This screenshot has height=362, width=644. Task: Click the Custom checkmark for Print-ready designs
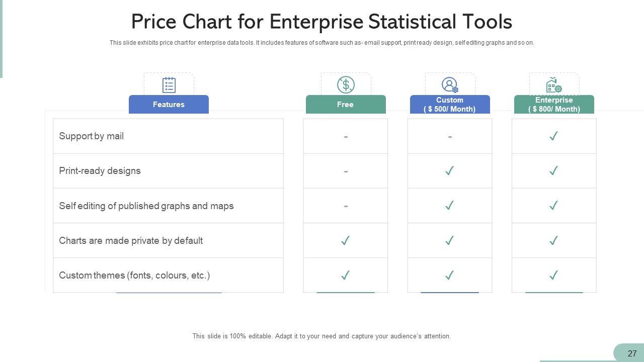[x=449, y=171]
